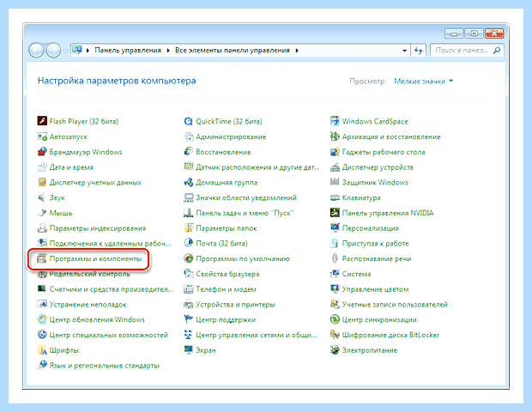Open Диспетчер учетных данных link

pyautogui.click(x=95, y=182)
